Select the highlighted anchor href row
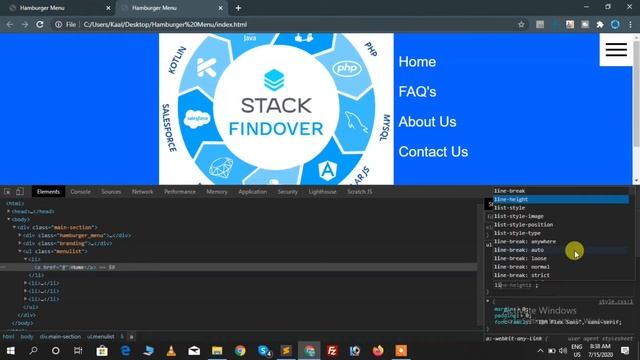The height and width of the screenshot is (360, 640). pos(238,267)
